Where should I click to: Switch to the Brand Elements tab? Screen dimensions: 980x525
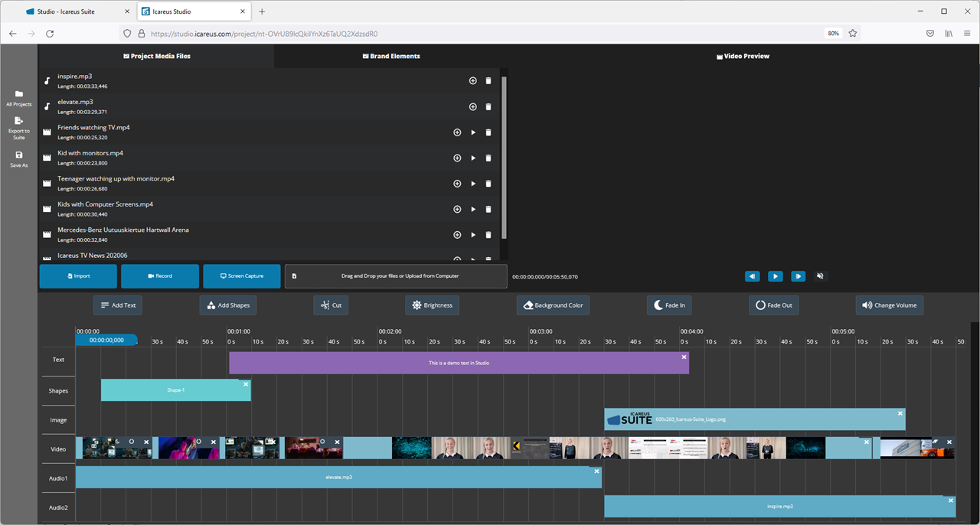point(391,56)
